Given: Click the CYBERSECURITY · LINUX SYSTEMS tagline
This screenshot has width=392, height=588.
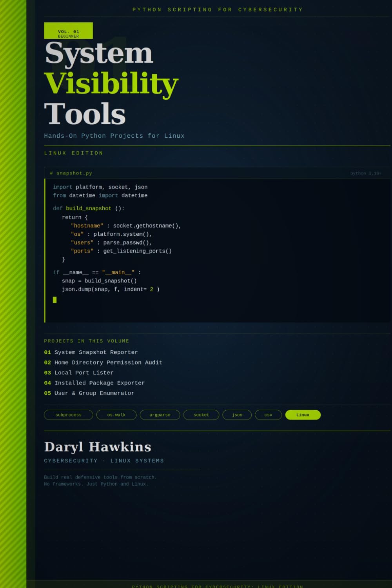Looking at the screenshot, I should [x=104, y=461].
